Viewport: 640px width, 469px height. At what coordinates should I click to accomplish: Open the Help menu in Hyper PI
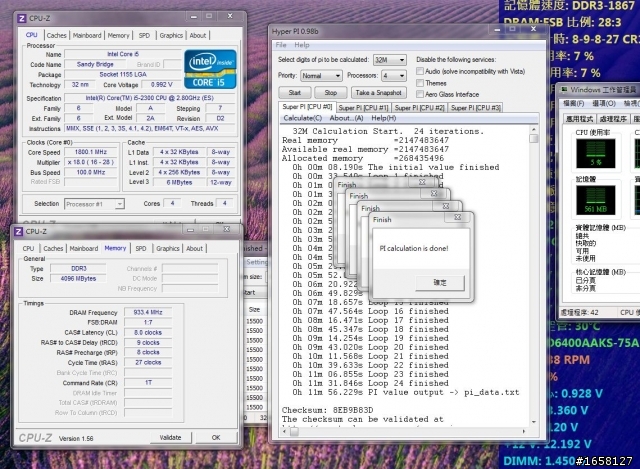click(302, 45)
